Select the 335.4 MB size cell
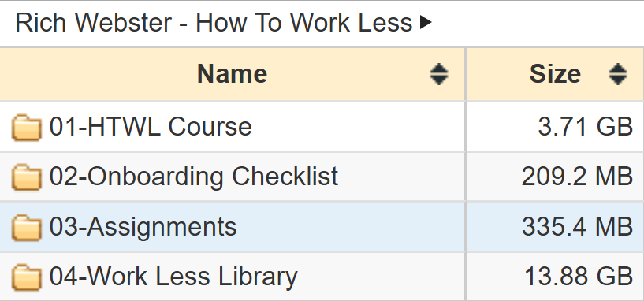Image resolution: width=644 pixels, height=301 pixels. 555,227
